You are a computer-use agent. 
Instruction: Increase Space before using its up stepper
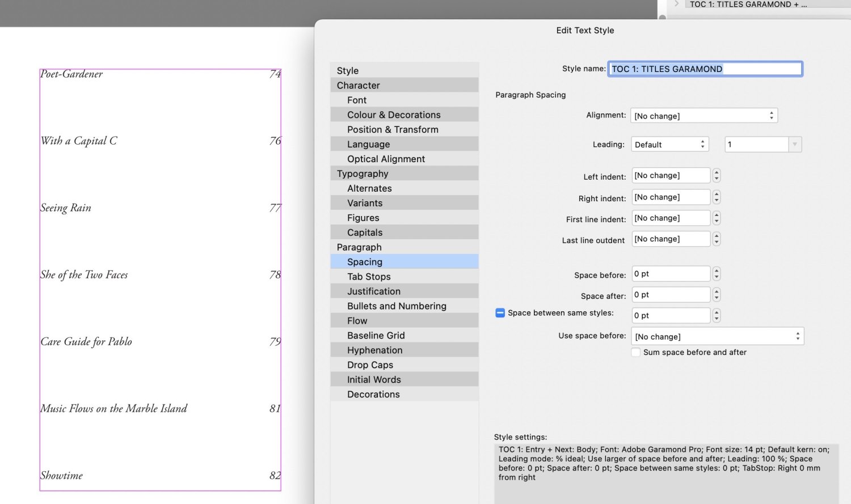tap(716, 271)
